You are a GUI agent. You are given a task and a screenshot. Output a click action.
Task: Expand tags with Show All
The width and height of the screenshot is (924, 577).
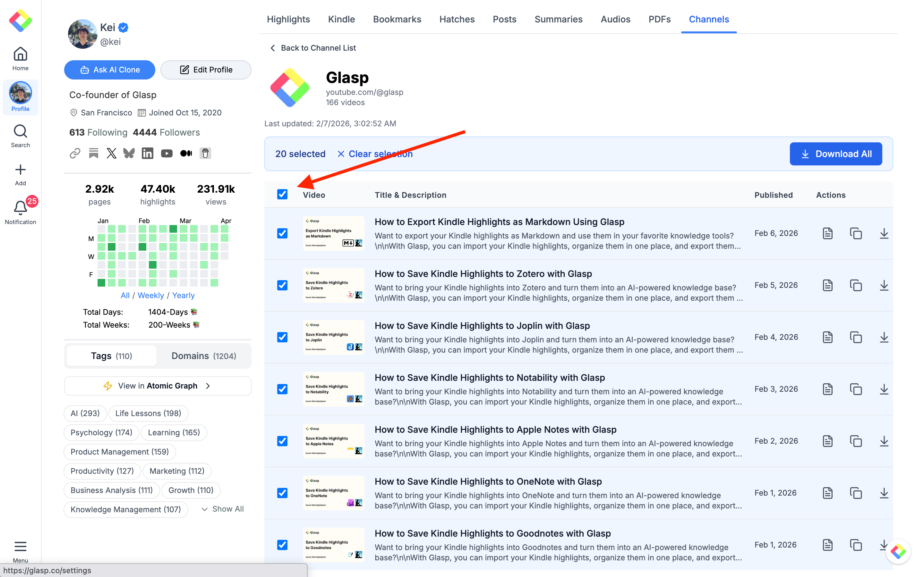click(x=223, y=509)
